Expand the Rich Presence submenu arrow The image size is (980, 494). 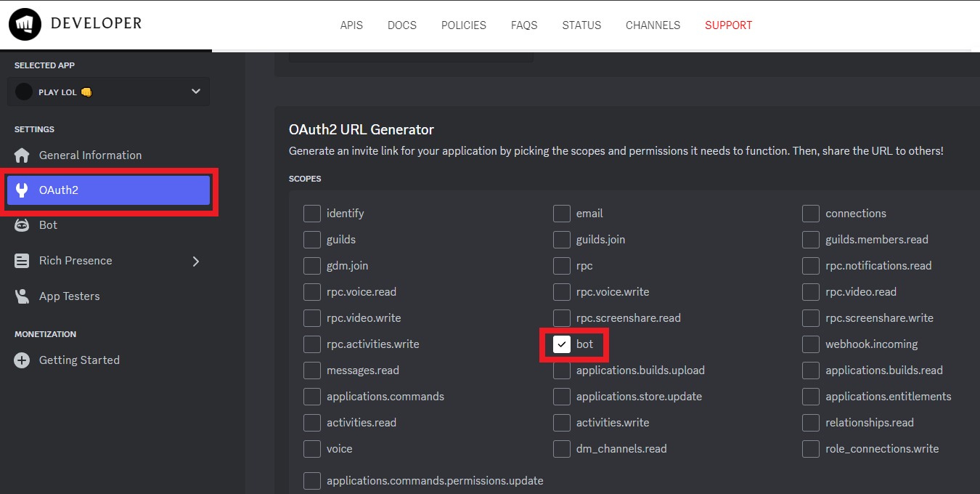coord(195,261)
